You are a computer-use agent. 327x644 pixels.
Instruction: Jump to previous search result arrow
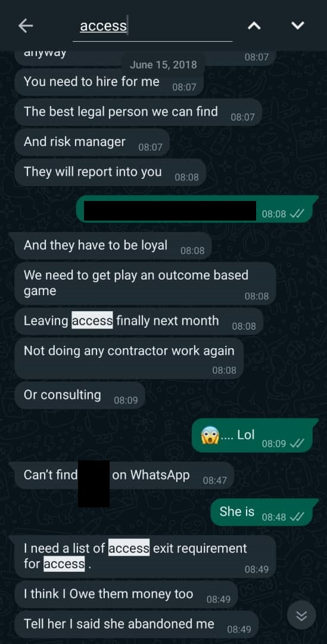coord(254,26)
